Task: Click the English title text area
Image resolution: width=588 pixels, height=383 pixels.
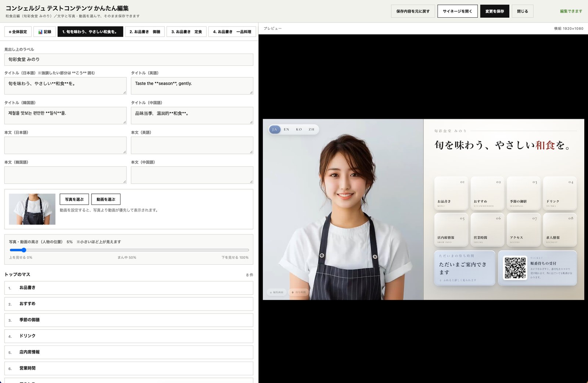Action: click(x=192, y=86)
